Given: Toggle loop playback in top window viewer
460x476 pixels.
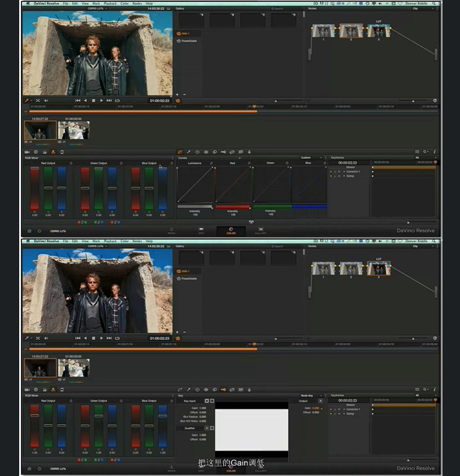Looking at the screenshot, I should tap(118, 100).
